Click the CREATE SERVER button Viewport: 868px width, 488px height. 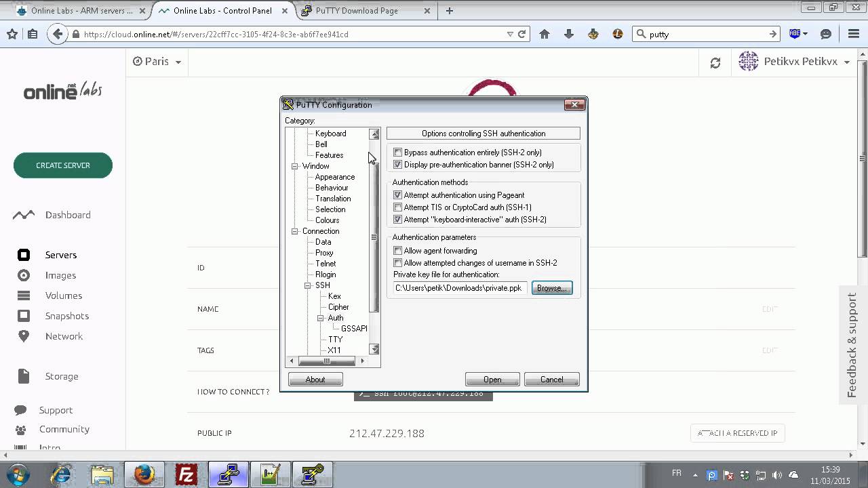tap(62, 165)
